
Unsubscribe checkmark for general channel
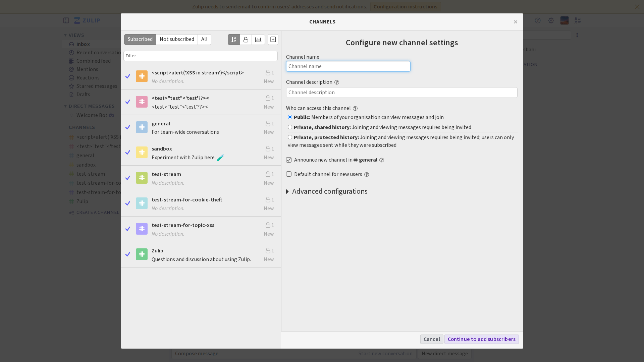(x=128, y=127)
